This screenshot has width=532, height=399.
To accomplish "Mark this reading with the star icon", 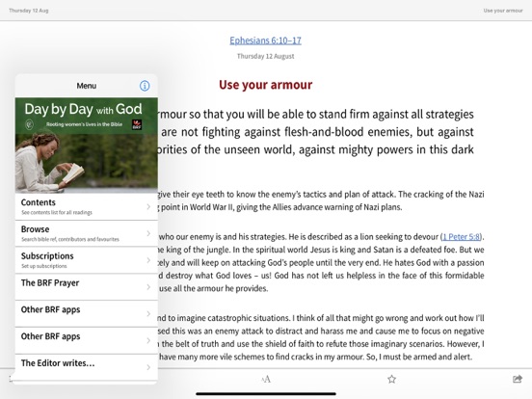I will point(392,379).
